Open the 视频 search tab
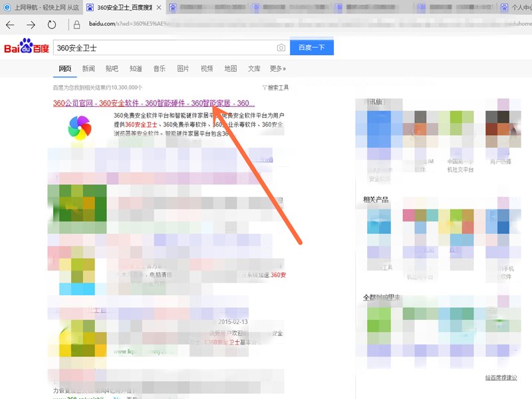The width and height of the screenshot is (532, 399). click(205, 68)
